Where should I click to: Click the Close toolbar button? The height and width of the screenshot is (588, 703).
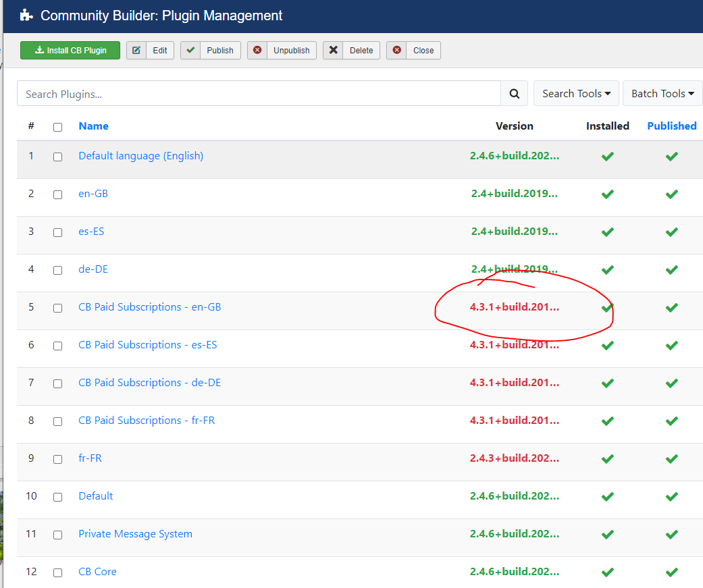point(413,50)
